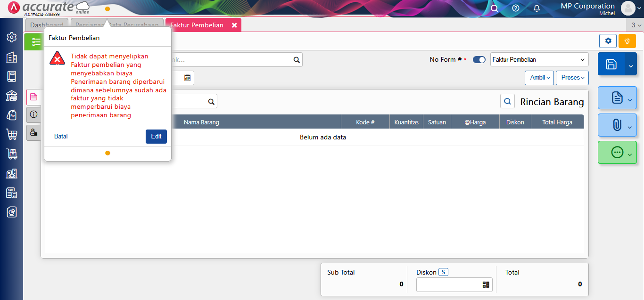Open the Reports pie chart icon
Viewport: 644px width, 300px height.
(x=12, y=212)
